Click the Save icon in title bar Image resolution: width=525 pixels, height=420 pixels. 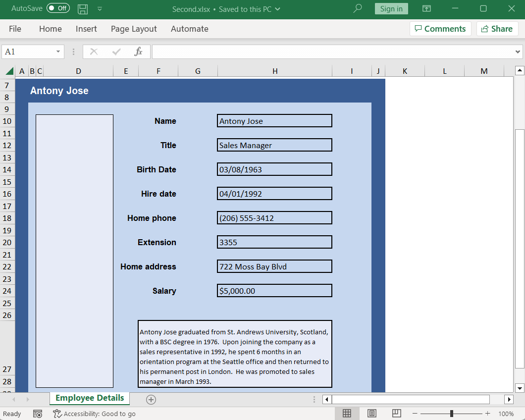(x=83, y=9)
